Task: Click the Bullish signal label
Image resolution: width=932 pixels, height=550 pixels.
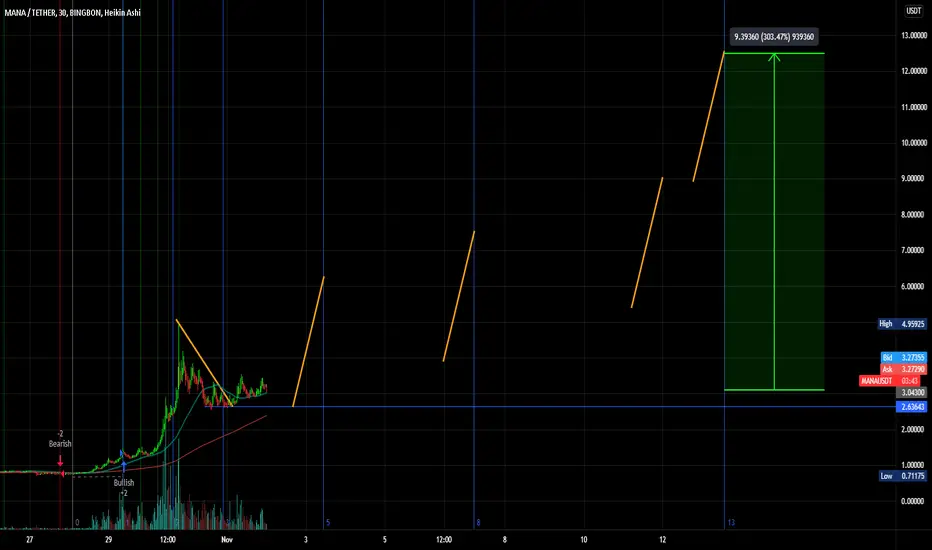Action: pos(124,483)
